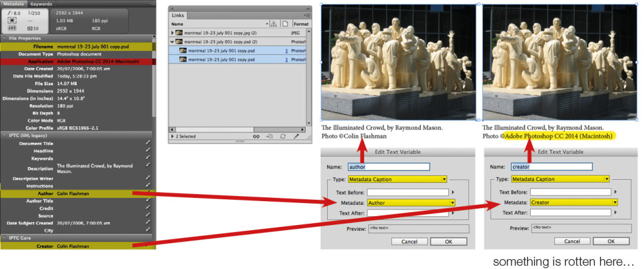Open Text After arrow menu in creator dialog
This screenshot has height=269, width=644.
pos(616,212)
